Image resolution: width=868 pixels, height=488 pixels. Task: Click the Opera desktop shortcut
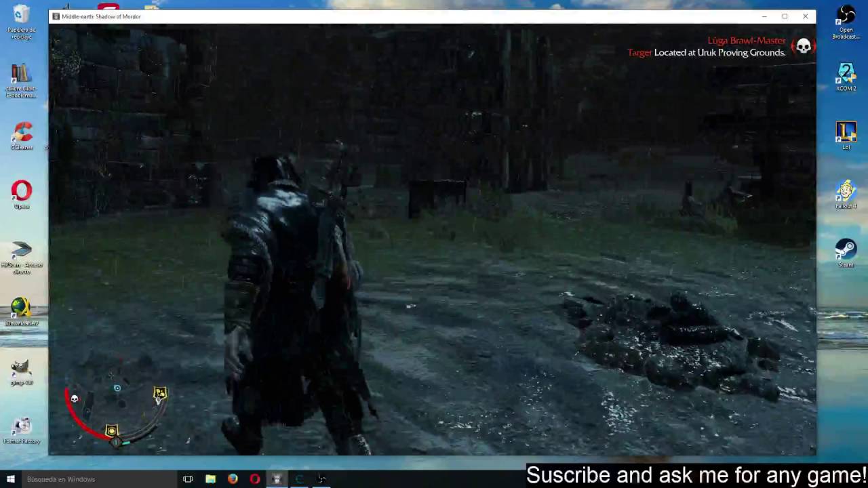click(22, 195)
